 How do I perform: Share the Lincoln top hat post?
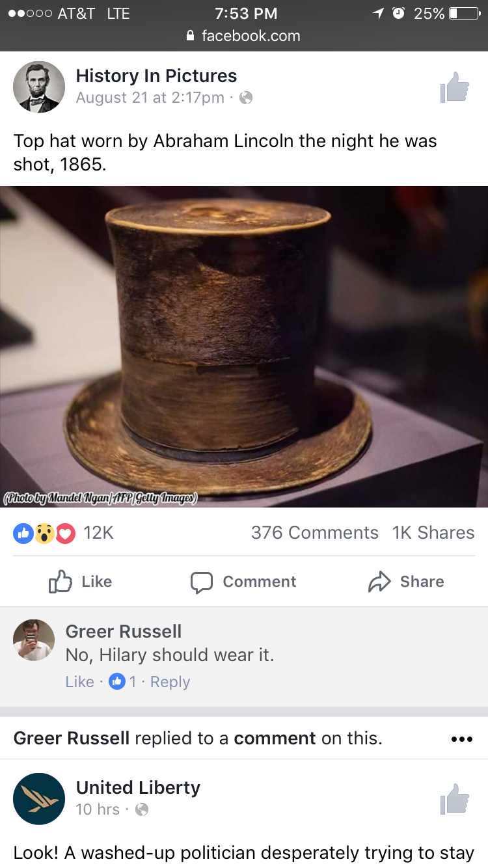click(x=406, y=582)
